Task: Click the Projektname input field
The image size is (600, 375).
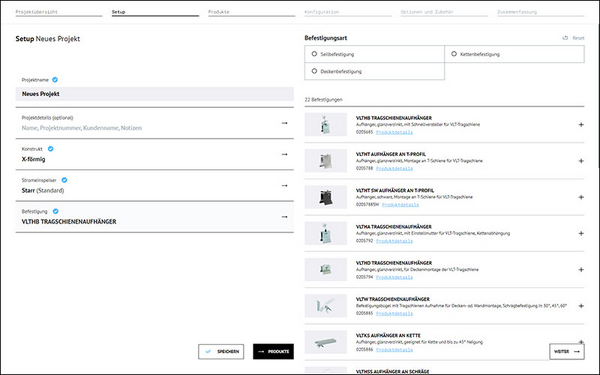Action: (155, 94)
